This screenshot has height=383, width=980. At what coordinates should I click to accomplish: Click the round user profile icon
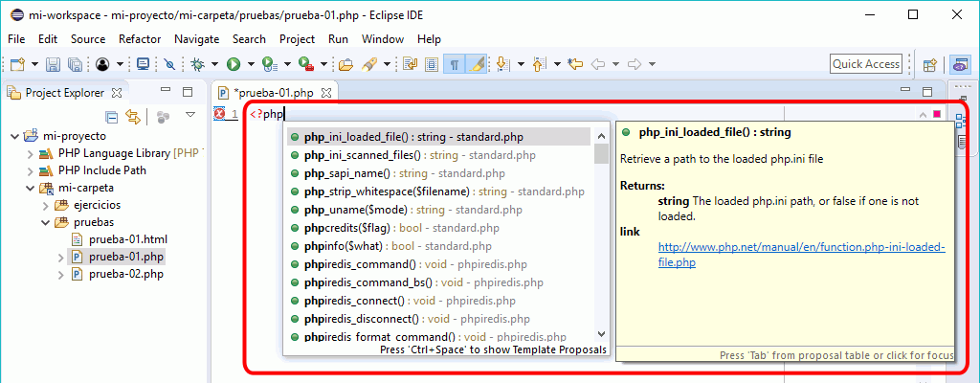[x=102, y=64]
